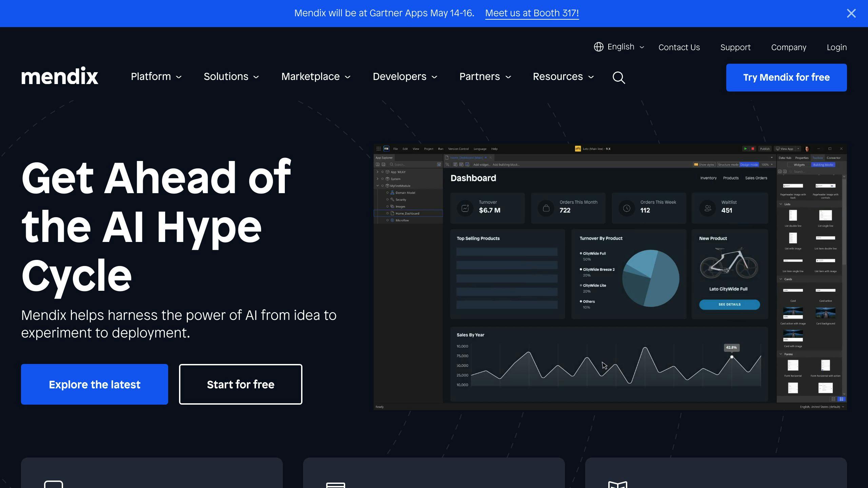The width and height of the screenshot is (868, 488).
Task: Follow the Meet us at Booth 317 link
Action: pos(532,13)
